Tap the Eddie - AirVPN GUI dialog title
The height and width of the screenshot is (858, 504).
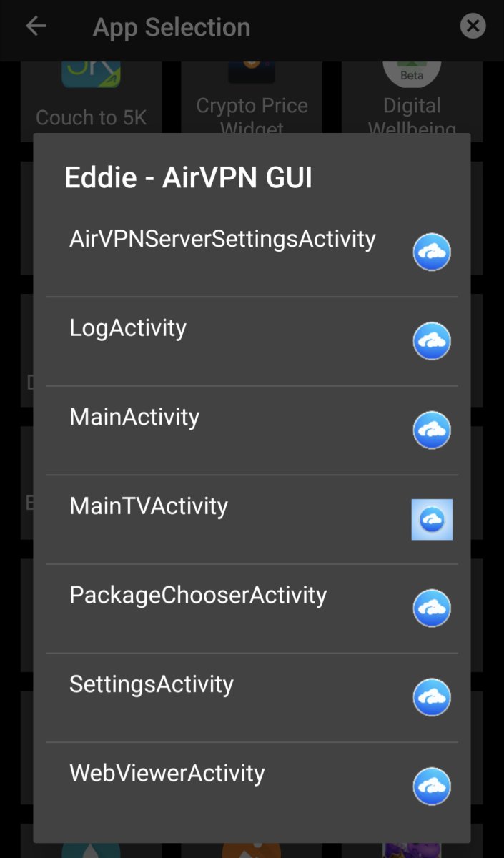pyautogui.click(x=188, y=177)
